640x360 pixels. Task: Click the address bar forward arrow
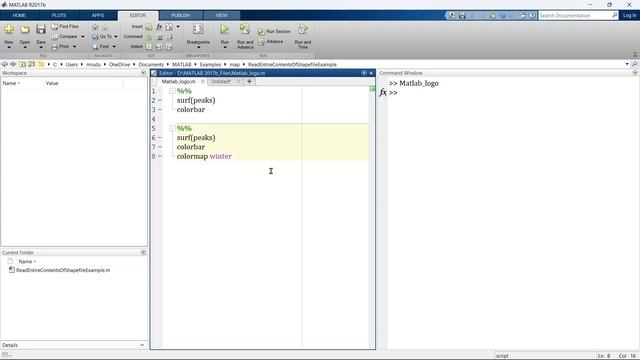[13, 64]
